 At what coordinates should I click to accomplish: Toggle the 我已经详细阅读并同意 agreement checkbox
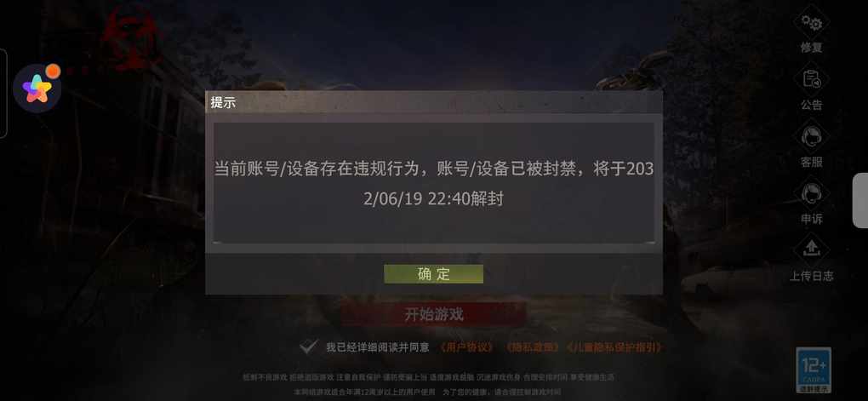pos(308,347)
